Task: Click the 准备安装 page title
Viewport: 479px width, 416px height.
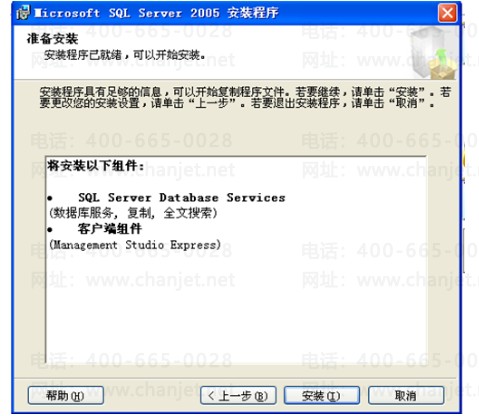Action: tap(52, 39)
